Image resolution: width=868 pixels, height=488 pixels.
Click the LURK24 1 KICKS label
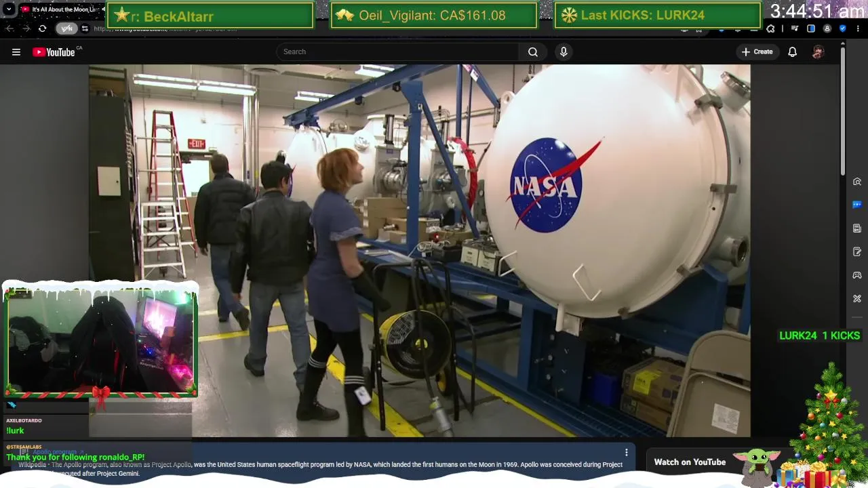point(819,335)
